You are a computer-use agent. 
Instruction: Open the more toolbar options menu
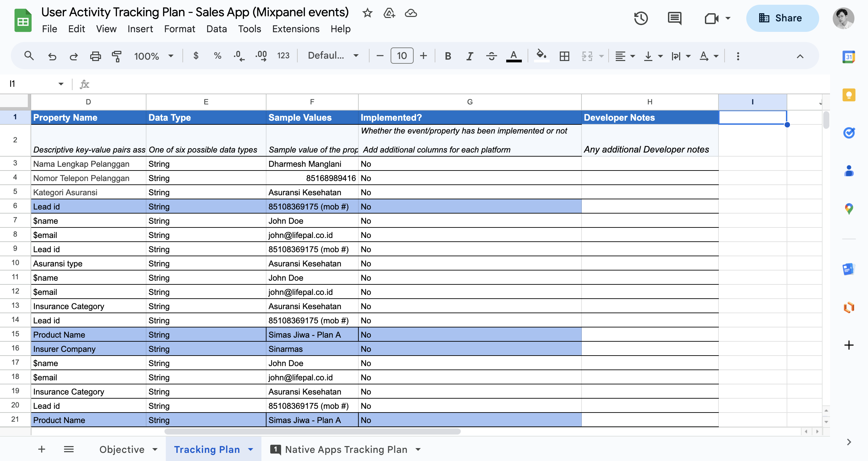click(x=738, y=56)
